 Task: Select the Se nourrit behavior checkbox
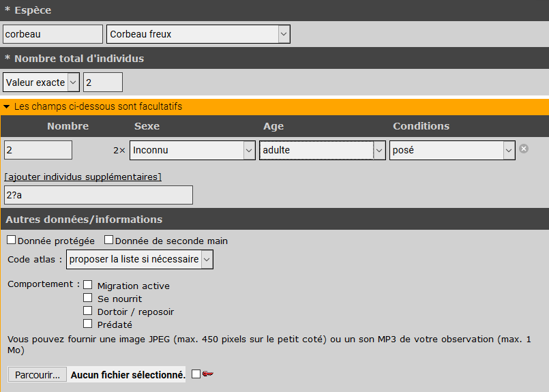[x=87, y=298]
